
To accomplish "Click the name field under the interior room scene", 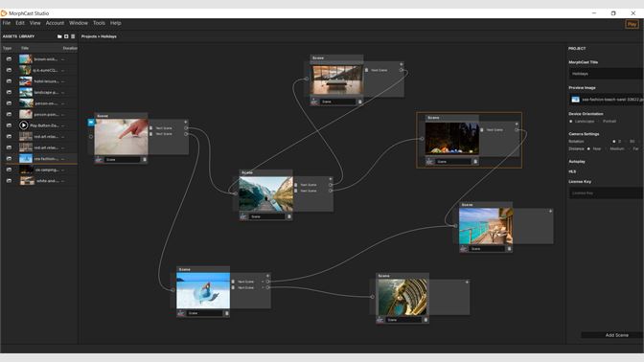I will point(337,102).
